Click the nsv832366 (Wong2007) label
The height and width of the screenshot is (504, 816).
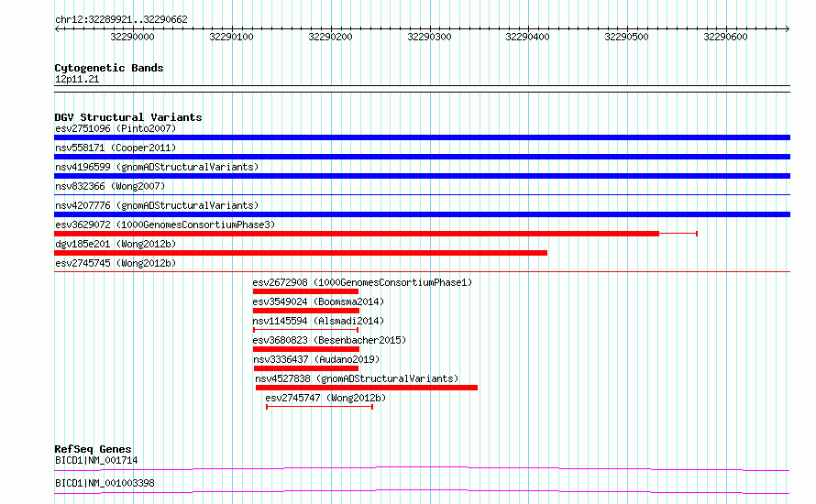coord(110,186)
